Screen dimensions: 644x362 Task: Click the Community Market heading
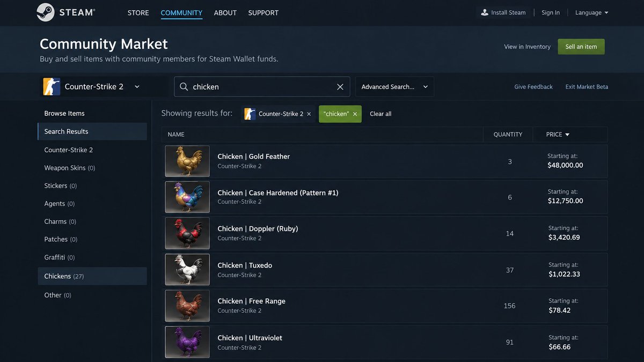104,44
